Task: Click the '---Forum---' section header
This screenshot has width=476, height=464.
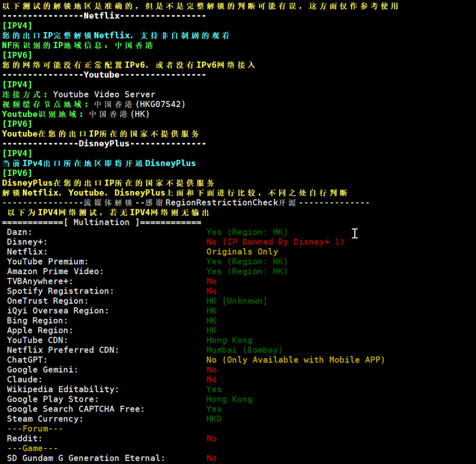Action: pos(35,429)
